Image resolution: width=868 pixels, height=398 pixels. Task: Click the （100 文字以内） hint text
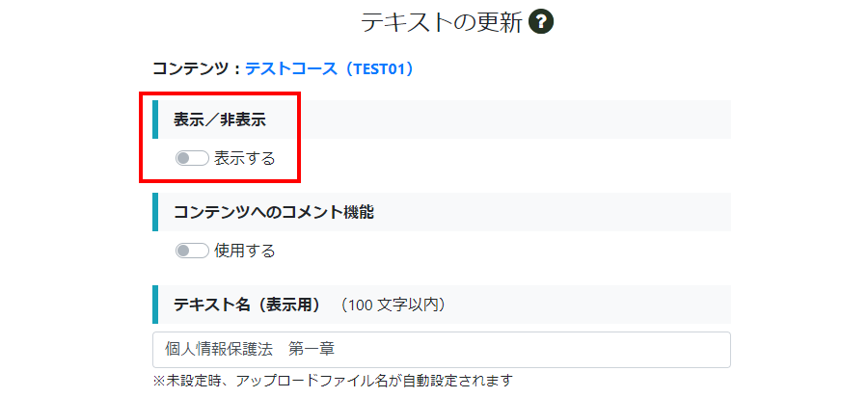coord(393,305)
